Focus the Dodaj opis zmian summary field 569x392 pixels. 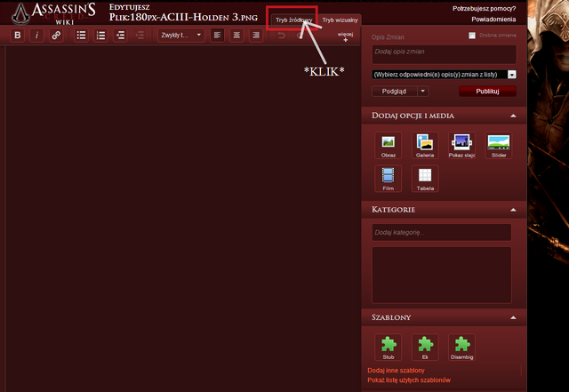click(x=444, y=54)
